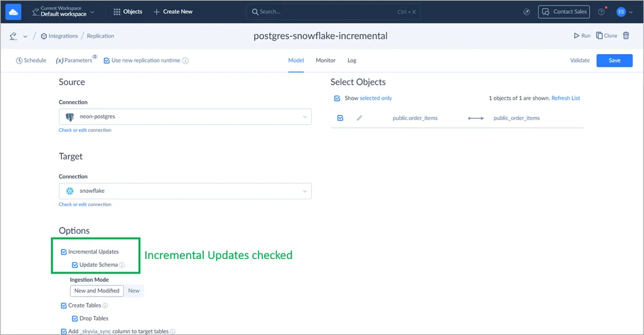Click info icon next to Update Schema
The image size is (644, 335).
pos(121,265)
